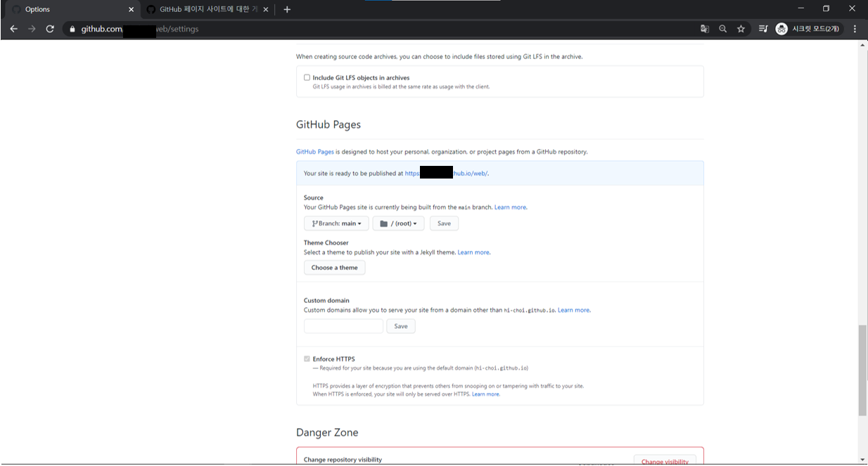This screenshot has width=868, height=466.
Task: Close the Options tab
Action: click(x=131, y=9)
